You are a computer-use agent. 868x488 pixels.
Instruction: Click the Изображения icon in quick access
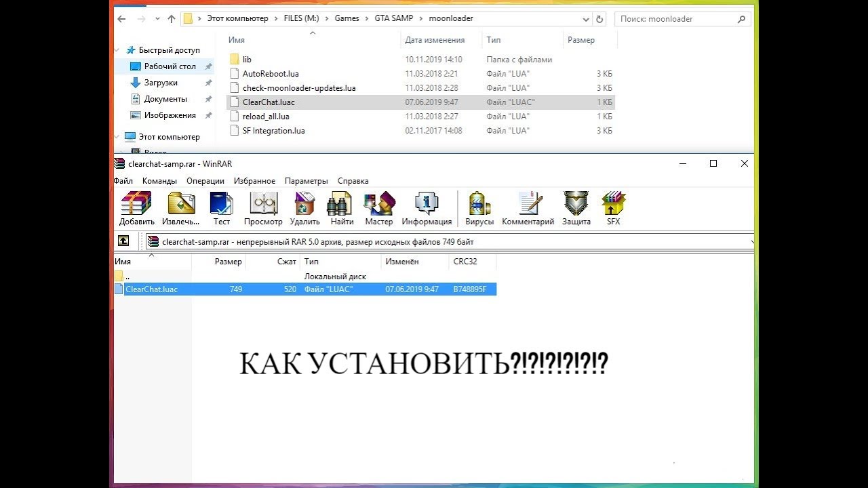click(135, 115)
